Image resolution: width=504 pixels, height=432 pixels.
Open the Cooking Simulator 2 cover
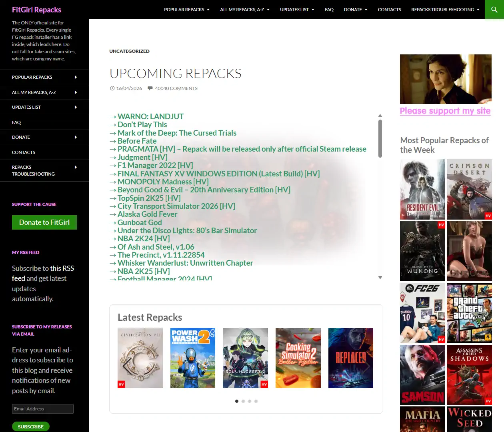click(298, 358)
